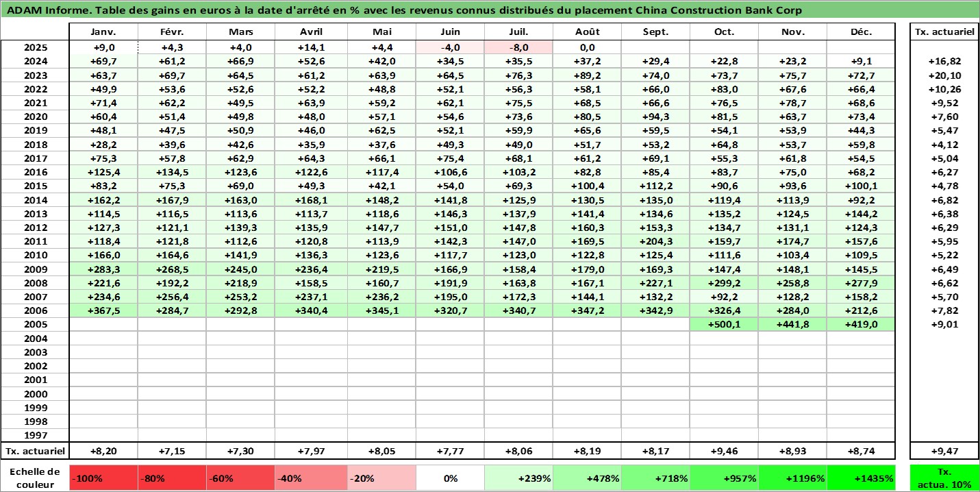Click the 'ADAM Informe' table title bar

(x=490, y=10)
